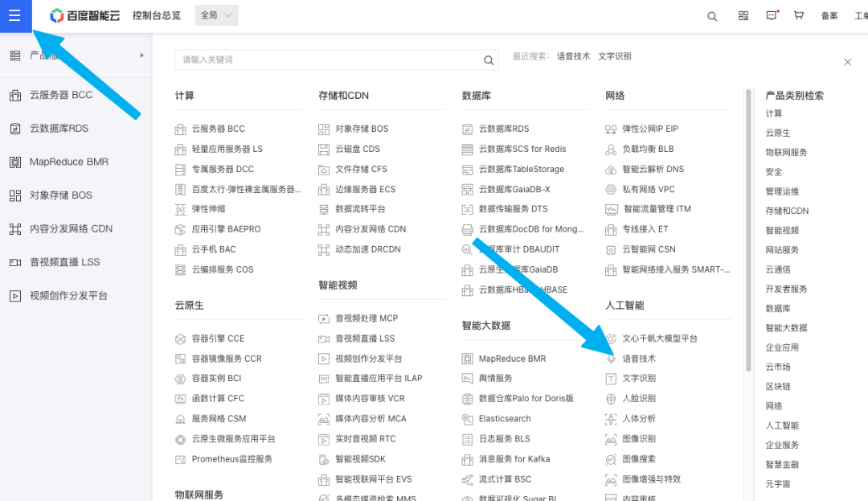Click the 弹性伸缩 icon

[x=180, y=209]
